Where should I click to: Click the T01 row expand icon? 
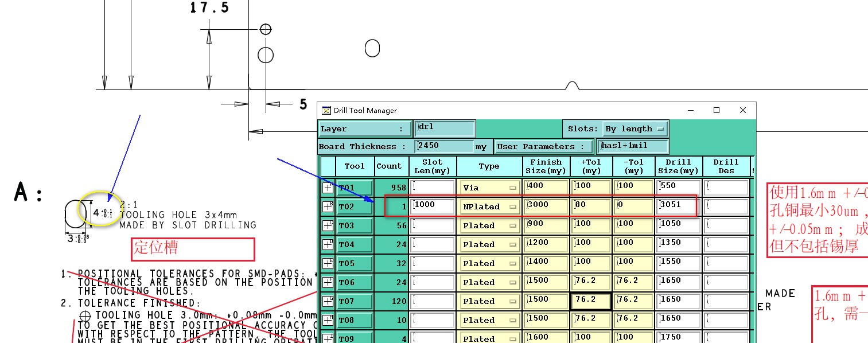(x=328, y=188)
